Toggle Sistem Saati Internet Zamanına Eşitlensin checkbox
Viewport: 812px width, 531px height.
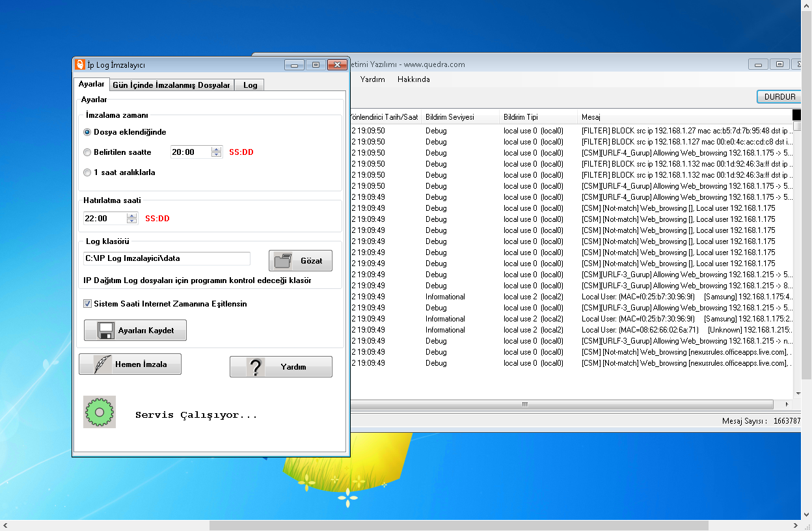pyautogui.click(x=87, y=304)
